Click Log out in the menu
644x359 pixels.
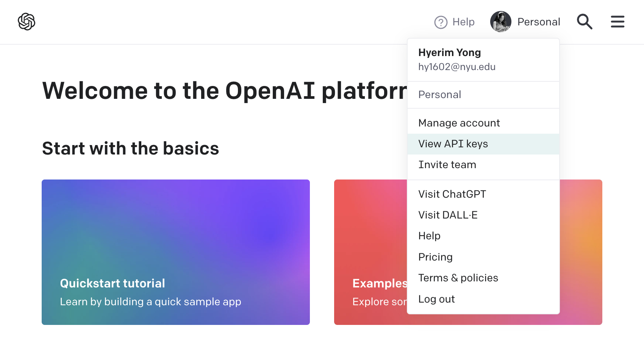click(x=483, y=299)
